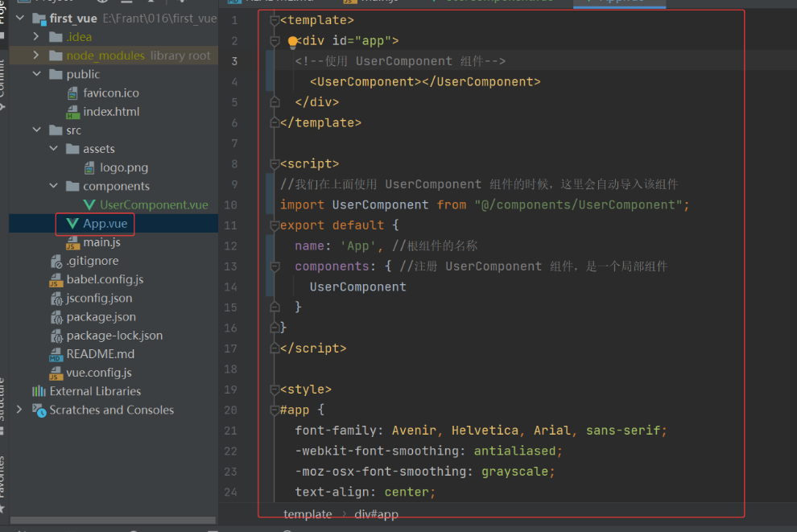This screenshot has height=532, width=797.
Task: Fold the script block at line 8
Action: (x=275, y=163)
